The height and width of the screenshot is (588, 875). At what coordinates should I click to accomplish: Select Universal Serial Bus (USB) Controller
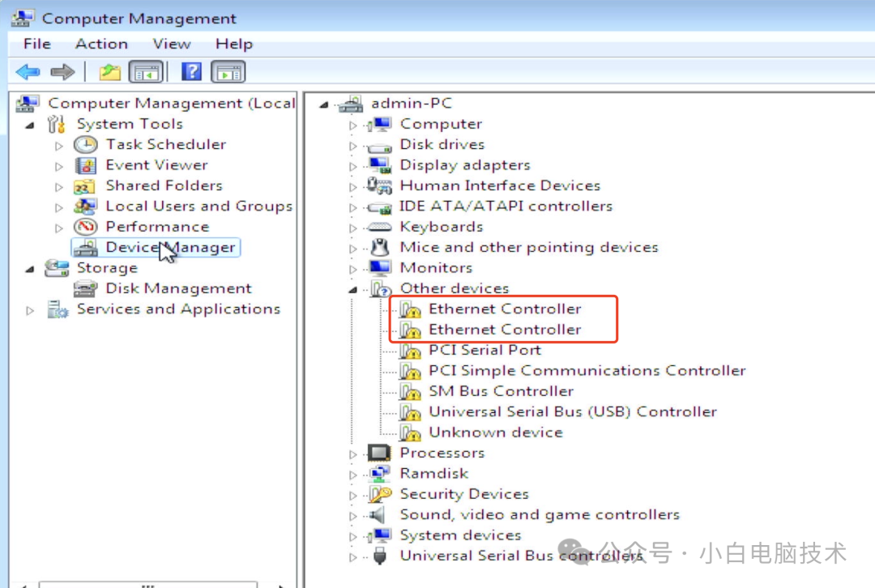tap(573, 411)
